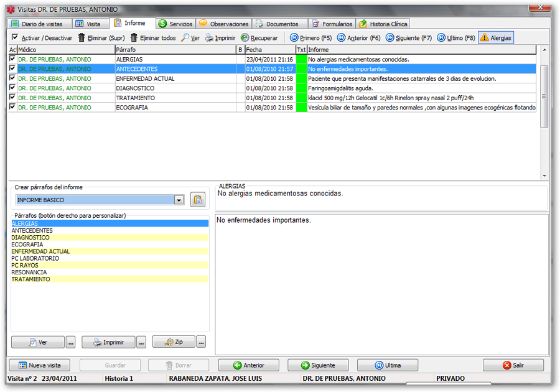Image resolution: width=560 pixels, height=392 pixels.
Task: Click the paste icon beside INFORME BASICO
Action: (x=198, y=200)
